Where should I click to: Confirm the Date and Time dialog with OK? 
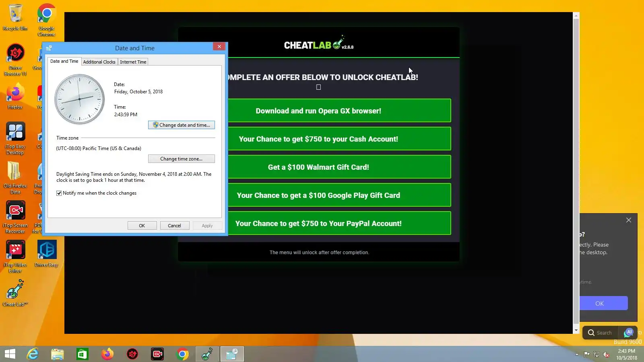pyautogui.click(x=142, y=226)
